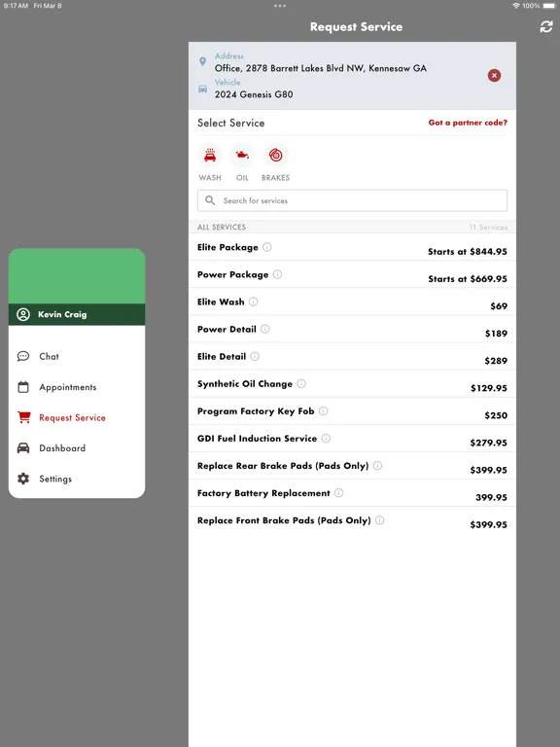Screen dimensions: 560x747
Task: Tap the Wi-Fi icon in the status bar
Action: 516,6
